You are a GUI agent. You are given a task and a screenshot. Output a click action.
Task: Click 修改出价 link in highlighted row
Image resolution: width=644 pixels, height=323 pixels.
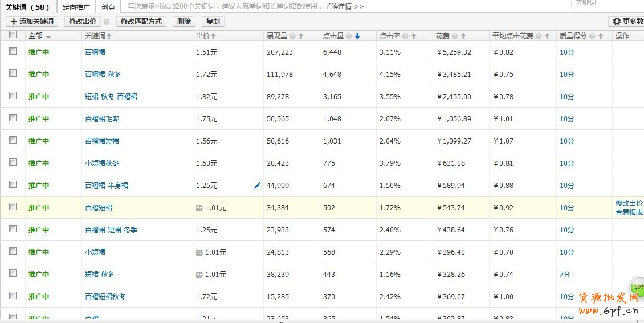(x=629, y=203)
